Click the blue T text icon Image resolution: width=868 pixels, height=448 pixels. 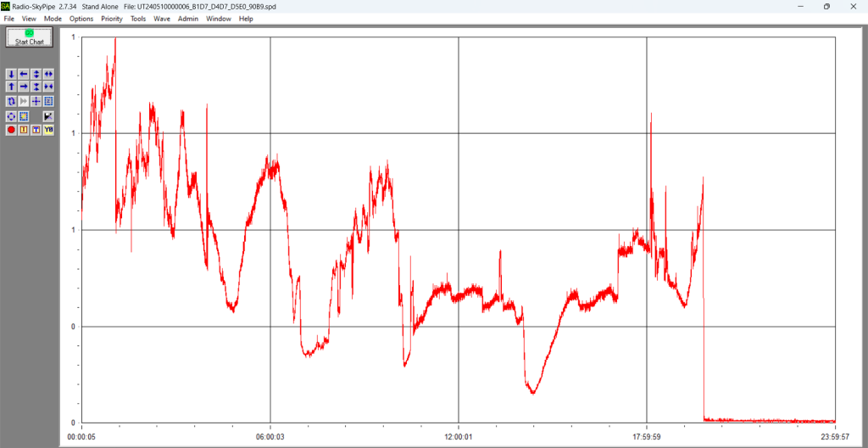point(36,130)
